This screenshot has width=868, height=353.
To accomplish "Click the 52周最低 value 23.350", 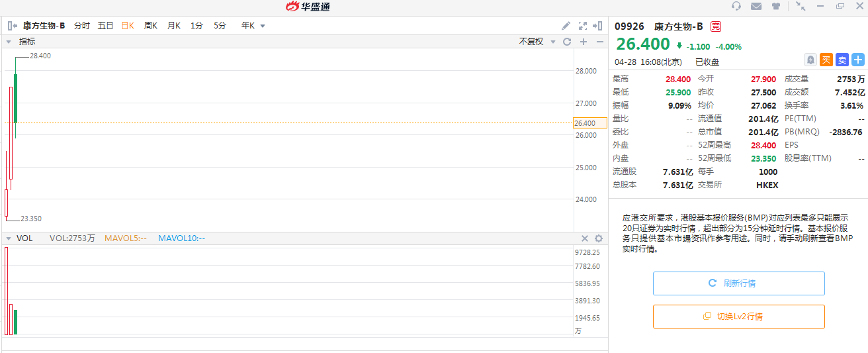I will 763,158.
